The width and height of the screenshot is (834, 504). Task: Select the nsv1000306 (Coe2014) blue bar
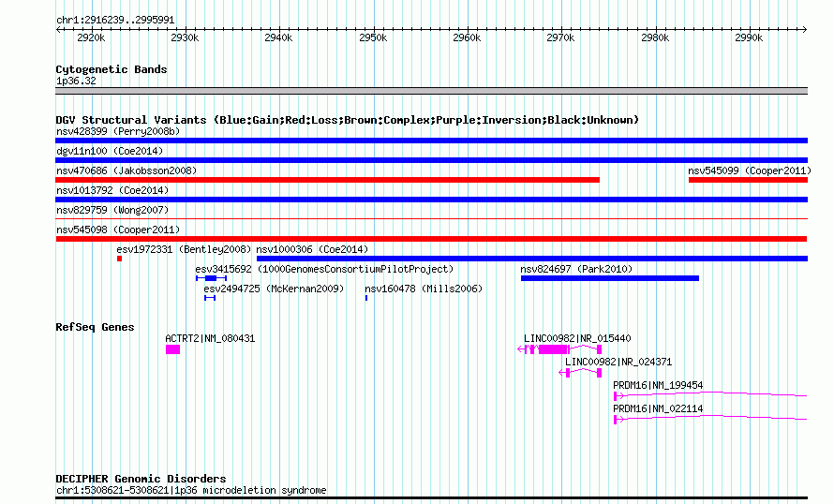tap(532, 259)
